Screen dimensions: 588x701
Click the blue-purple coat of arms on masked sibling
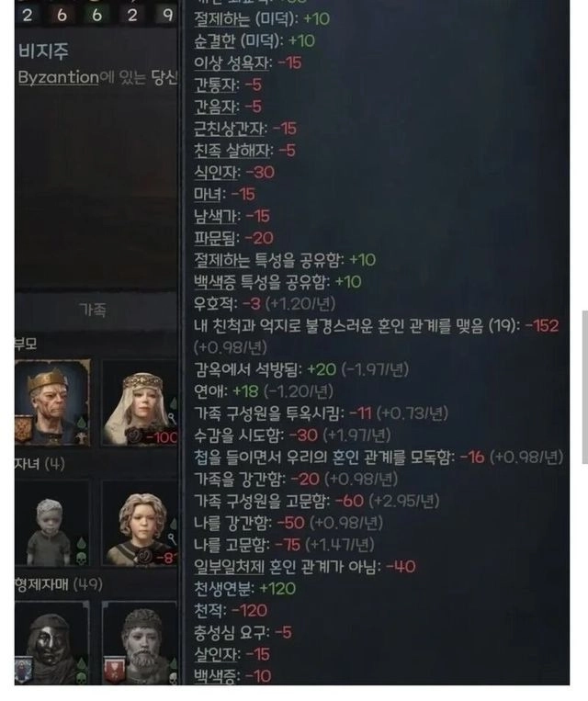[x=23, y=669]
